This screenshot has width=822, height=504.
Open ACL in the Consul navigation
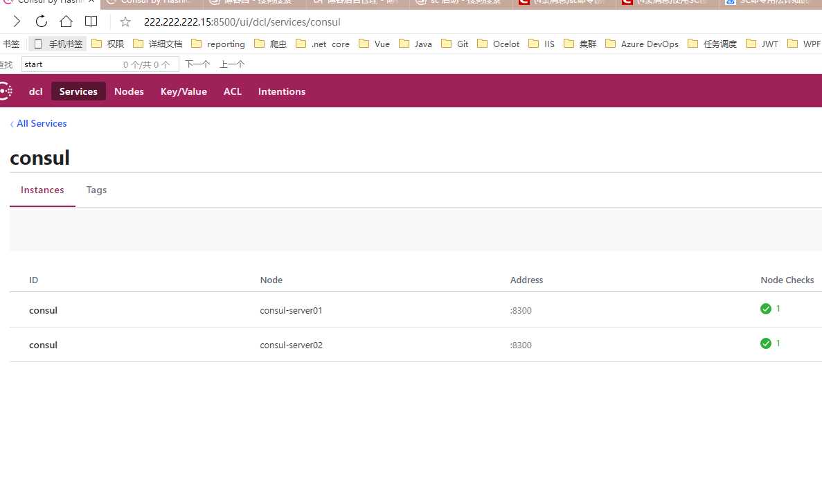233,91
